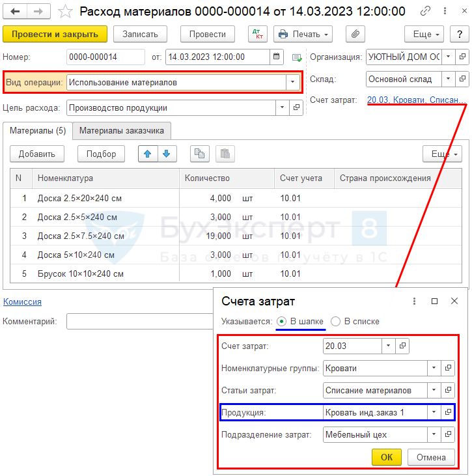Screen dimensions: 472x476
Task: Open the top toolbar Еще menu
Action: (x=424, y=34)
